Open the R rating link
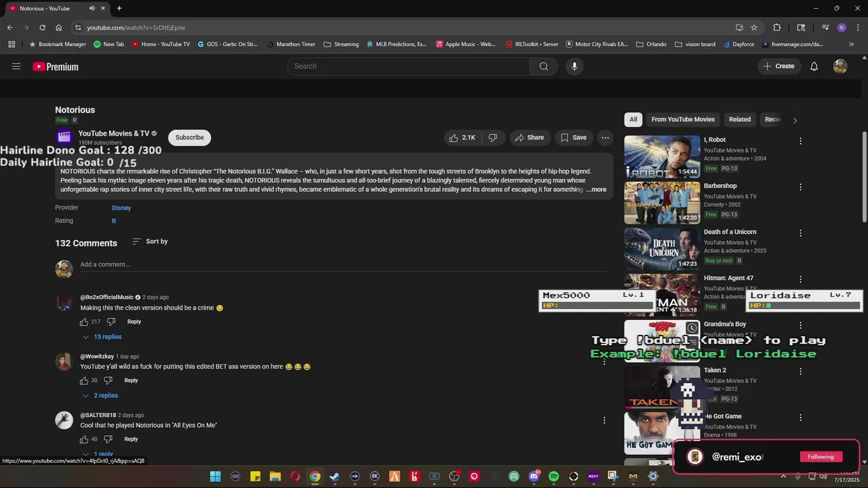868x488 pixels. (114, 221)
